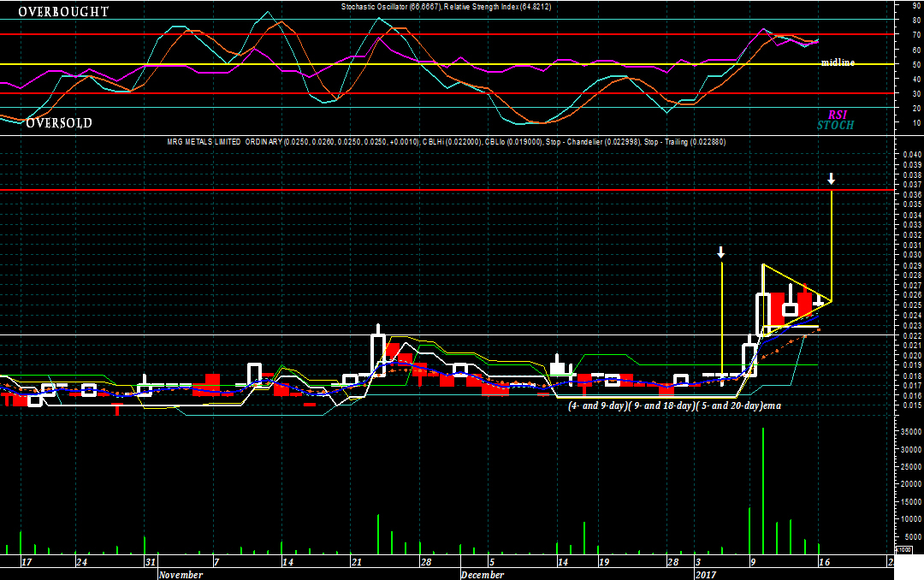Image resolution: width=924 pixels, height=580 pixels.
Task: Click the 10 oscillator axis label
Action: tap(916, 122)
